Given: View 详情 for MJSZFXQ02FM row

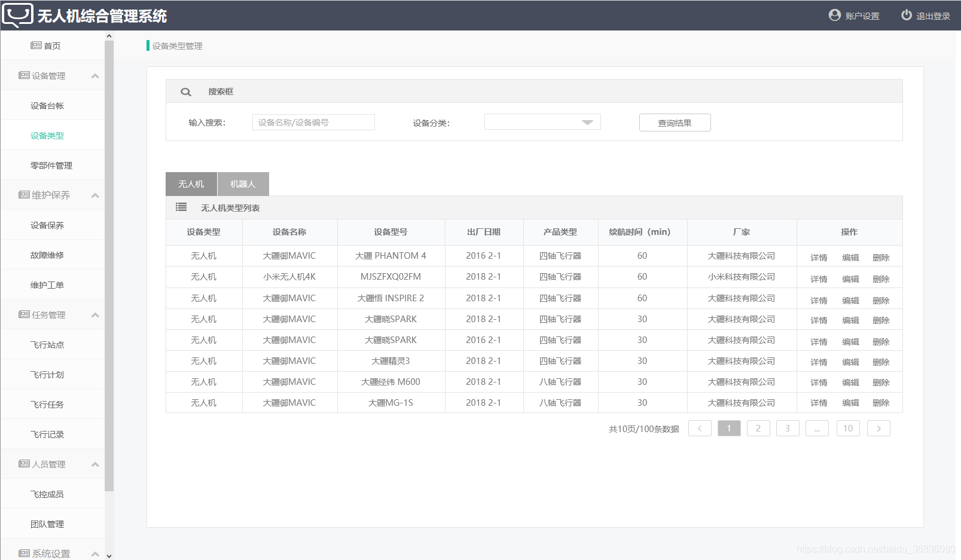Looking at the screenshot, I should point(819,279).
